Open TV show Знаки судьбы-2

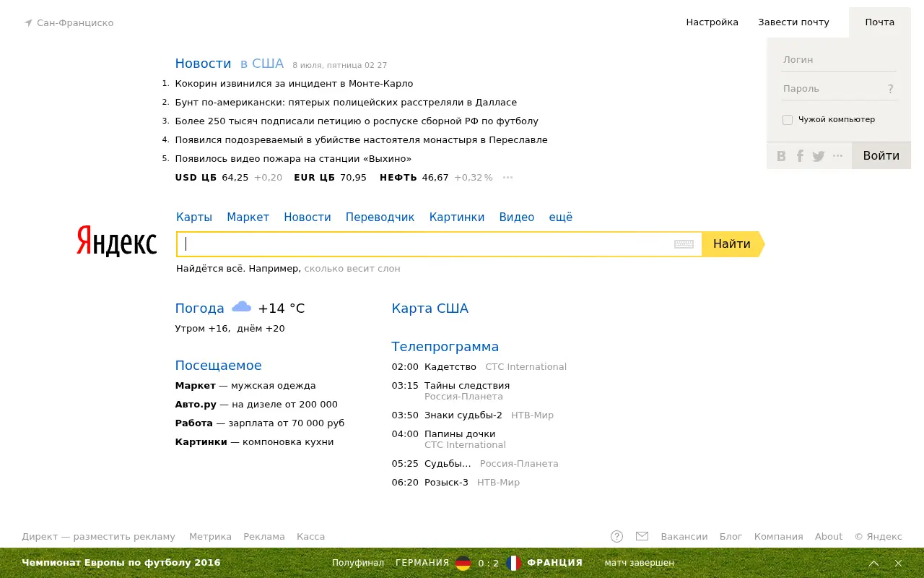463,415
